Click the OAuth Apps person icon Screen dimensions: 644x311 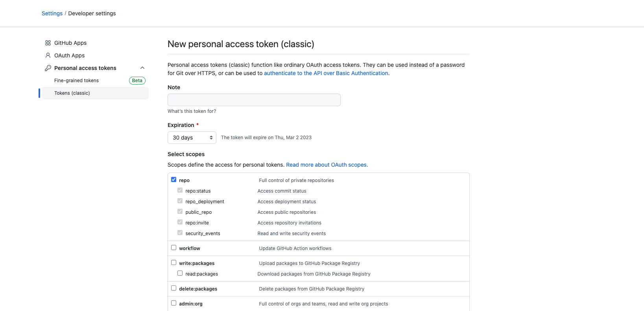48,55
